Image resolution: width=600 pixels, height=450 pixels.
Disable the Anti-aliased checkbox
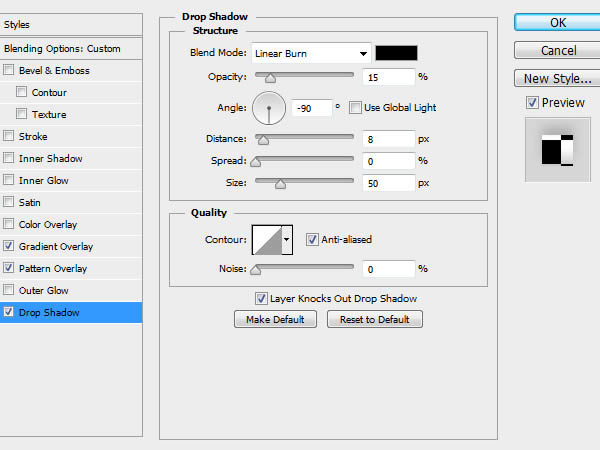pyautogui.click(x=312, y=240)
